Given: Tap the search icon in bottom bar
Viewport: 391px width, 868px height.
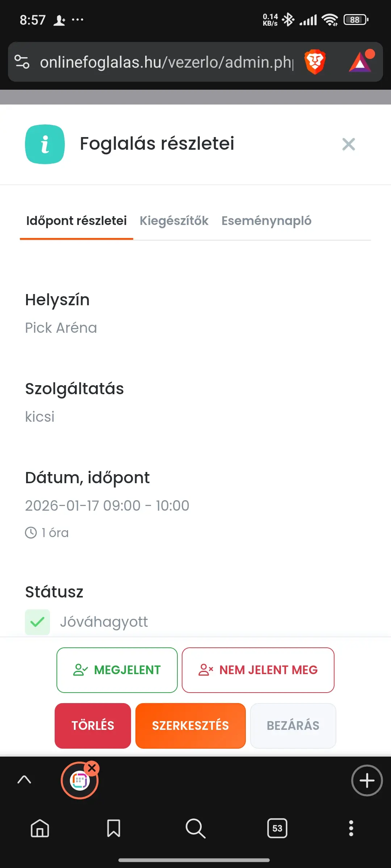Looking at the screenshot, I should [x=195, y=828].
